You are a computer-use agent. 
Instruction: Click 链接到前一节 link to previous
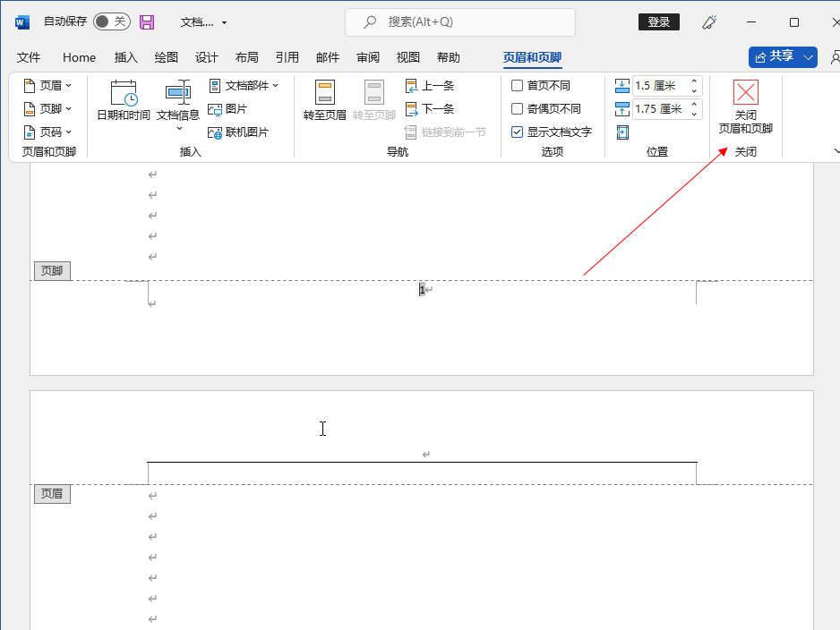click(x=445, y=132)
